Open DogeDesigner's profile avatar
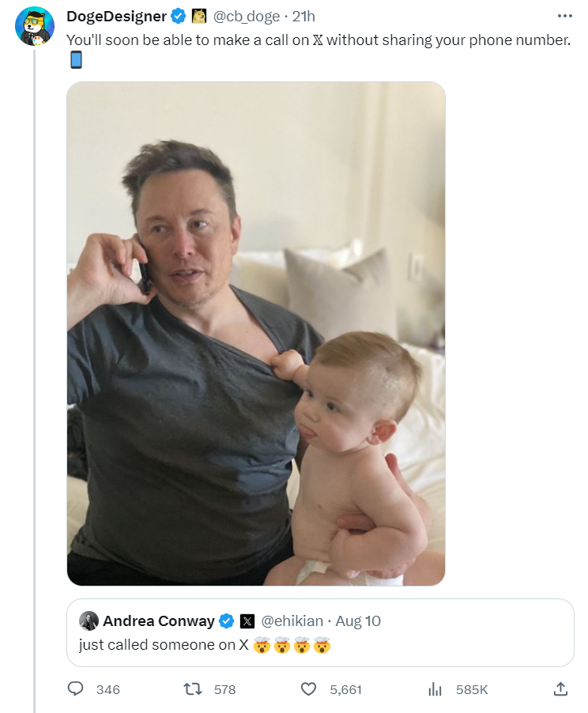 coord(34,27)
